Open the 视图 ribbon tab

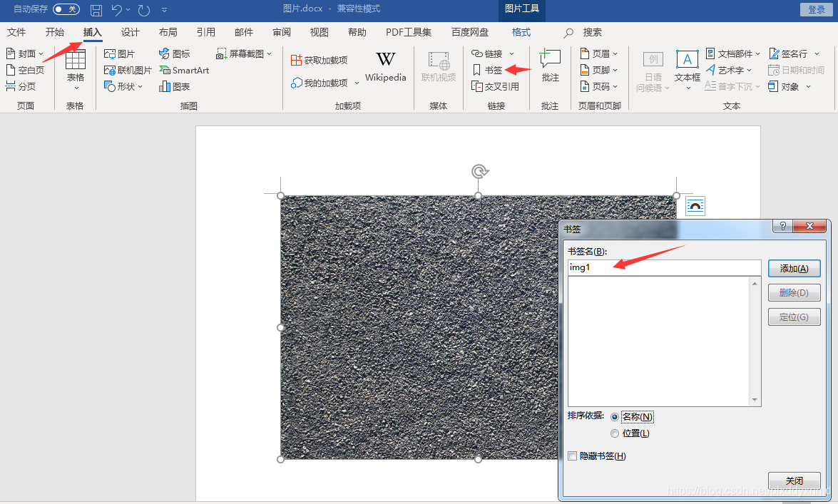click(319, 32)
